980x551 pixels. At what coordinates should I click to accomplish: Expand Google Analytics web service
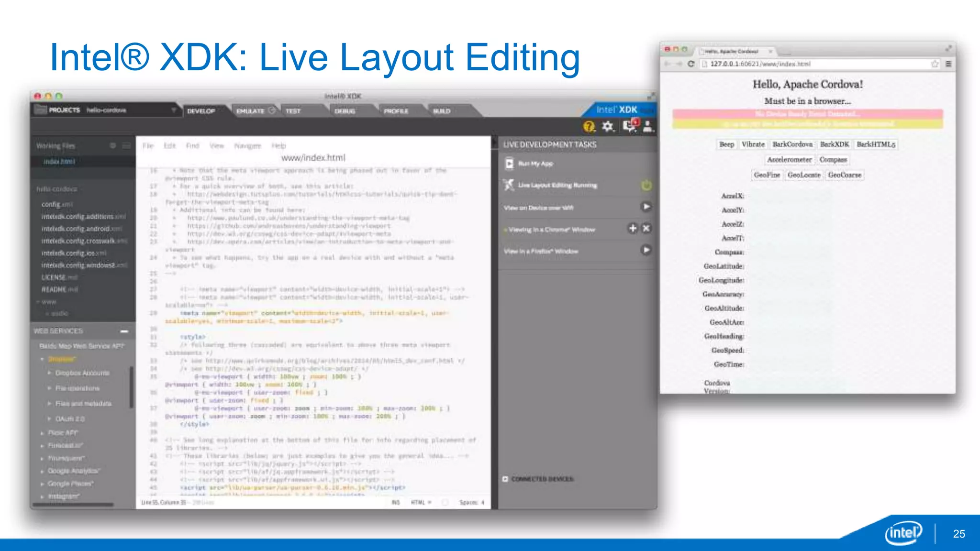(42, 471)
